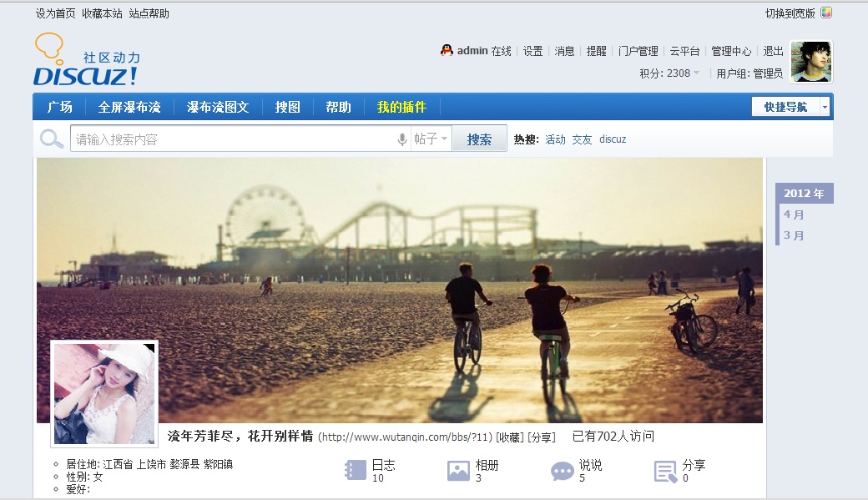Click the microphone voice search icon
Screen dimensions: 868x500
pyautogui.click(x=402, y=139)
